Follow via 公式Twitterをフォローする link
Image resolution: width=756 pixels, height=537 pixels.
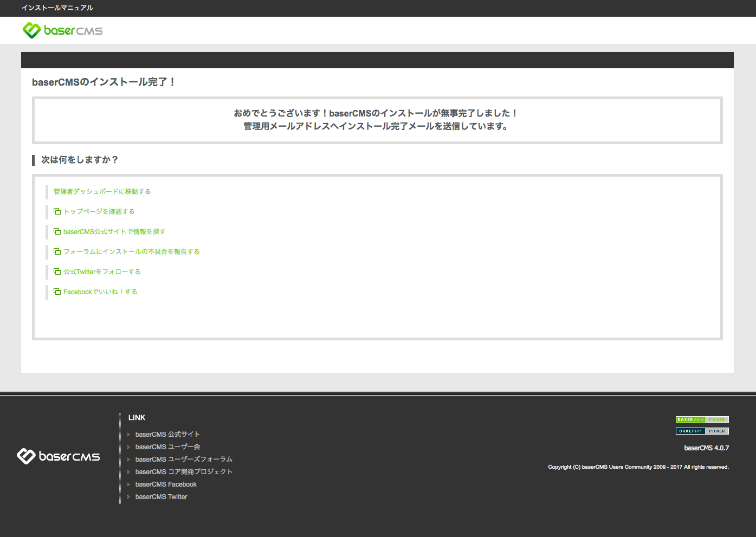click(102, 271)
